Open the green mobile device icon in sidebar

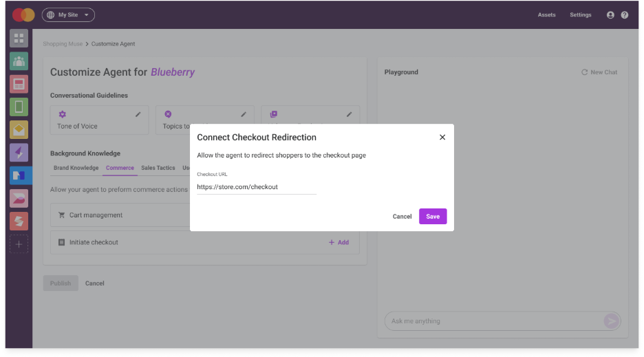pyautogui.click(x=19, y=107)
